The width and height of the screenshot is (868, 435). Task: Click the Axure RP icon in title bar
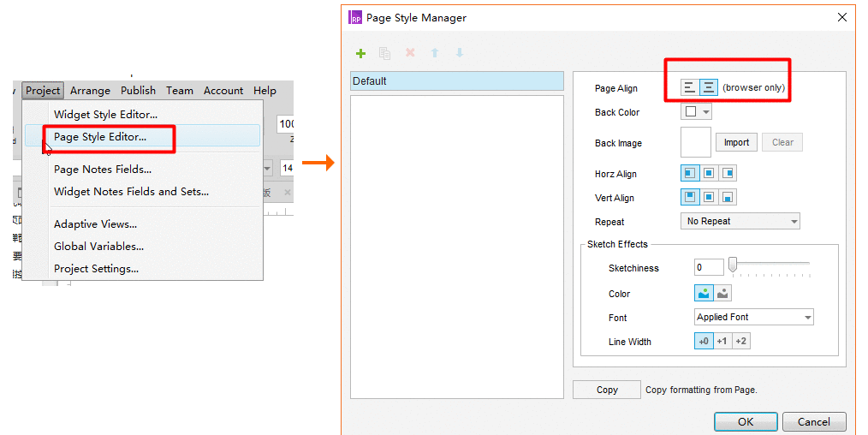point(355,18)
